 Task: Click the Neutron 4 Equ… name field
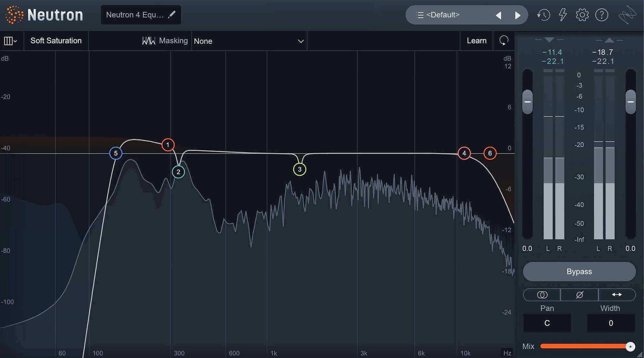[141, 15]
